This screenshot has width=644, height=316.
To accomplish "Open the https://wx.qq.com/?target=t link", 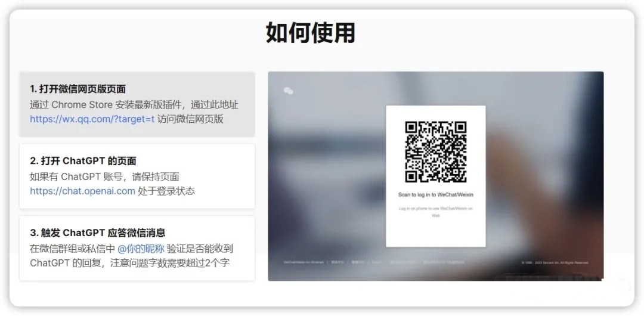I will coord(92,119).
